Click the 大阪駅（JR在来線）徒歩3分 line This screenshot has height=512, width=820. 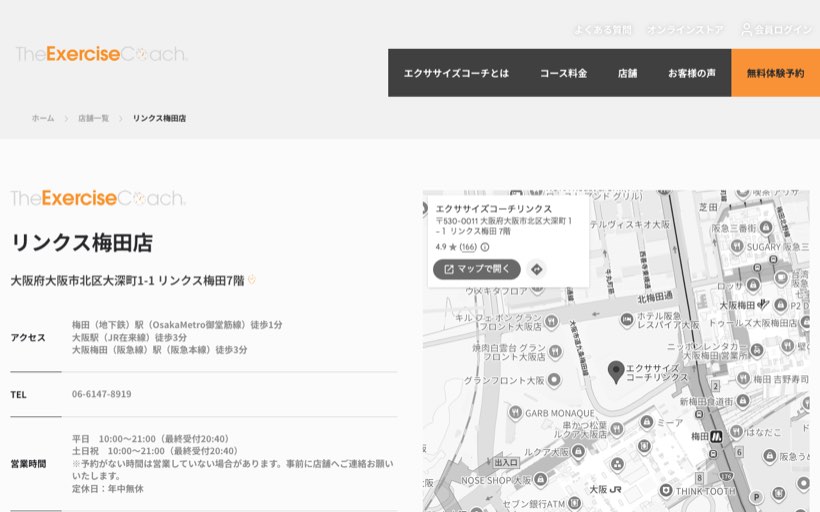[129, 337]
